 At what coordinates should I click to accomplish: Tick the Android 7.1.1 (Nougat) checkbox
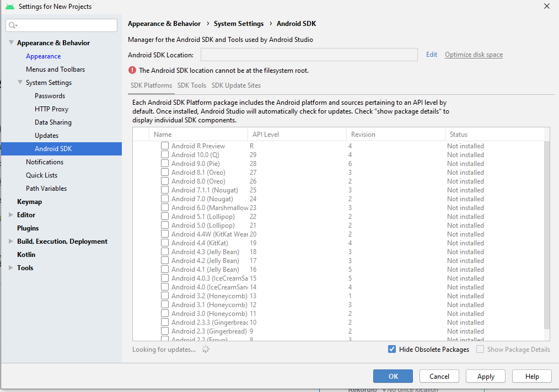click(165, 190)
